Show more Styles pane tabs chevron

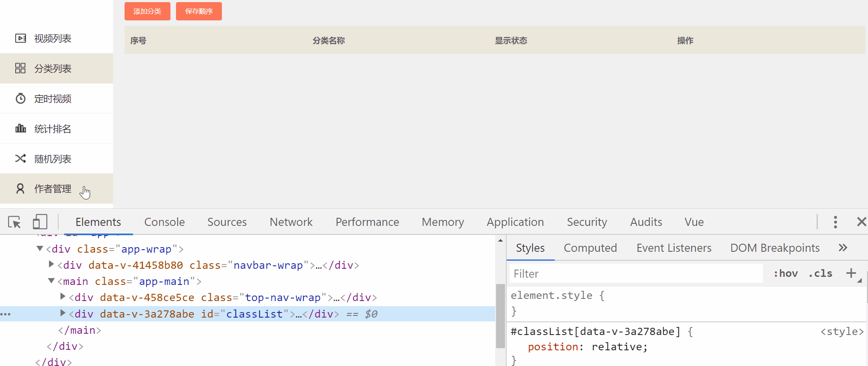pyautogui.click(x=843, y=248)
